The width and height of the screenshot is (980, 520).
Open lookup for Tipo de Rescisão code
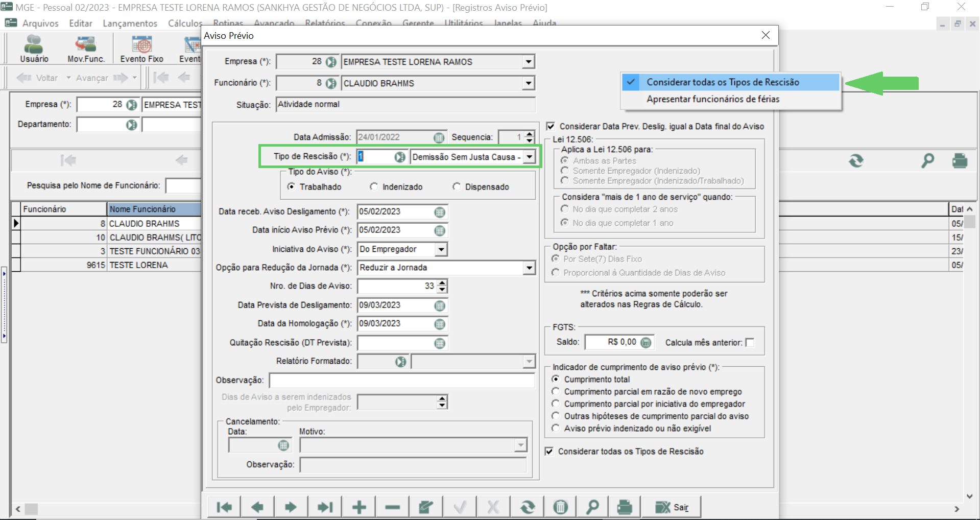400,157
